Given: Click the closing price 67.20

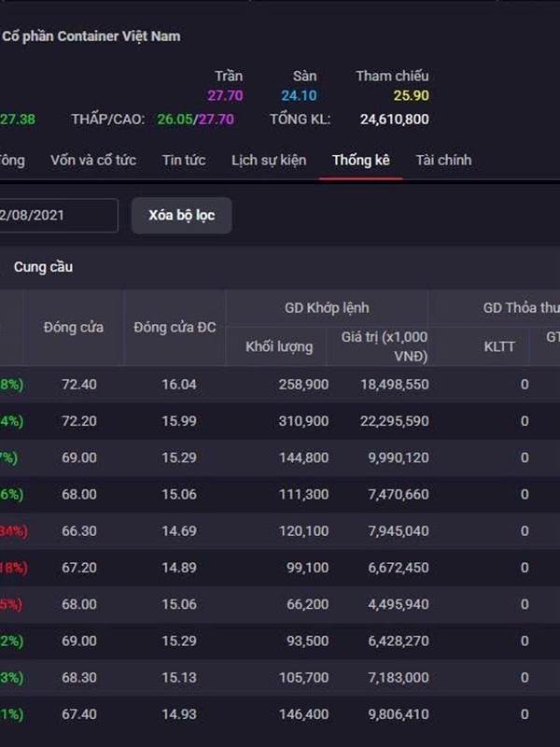Looking at the screenshot, I should [x=79, y=568].
